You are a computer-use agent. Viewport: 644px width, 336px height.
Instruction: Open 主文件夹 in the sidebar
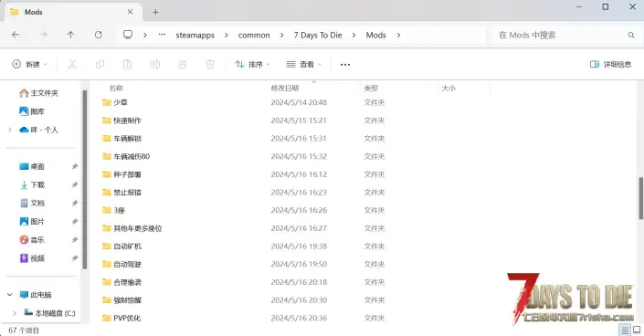tap(39, 93)
